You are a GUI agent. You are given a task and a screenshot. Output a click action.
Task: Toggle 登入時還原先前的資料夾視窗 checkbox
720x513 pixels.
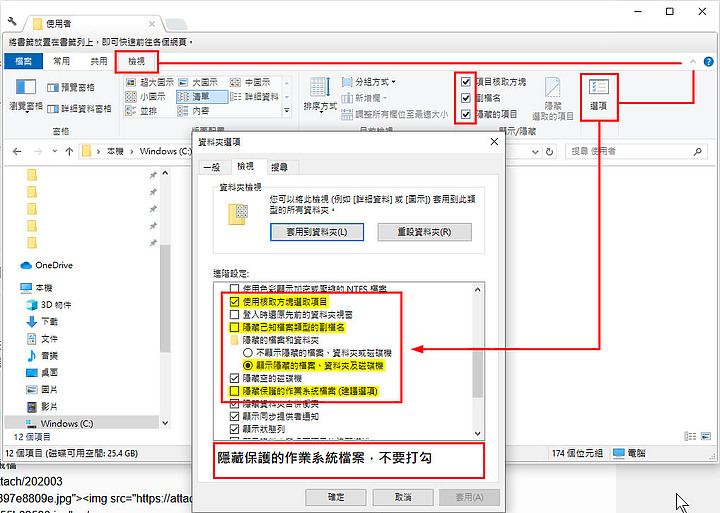(235, 315)
